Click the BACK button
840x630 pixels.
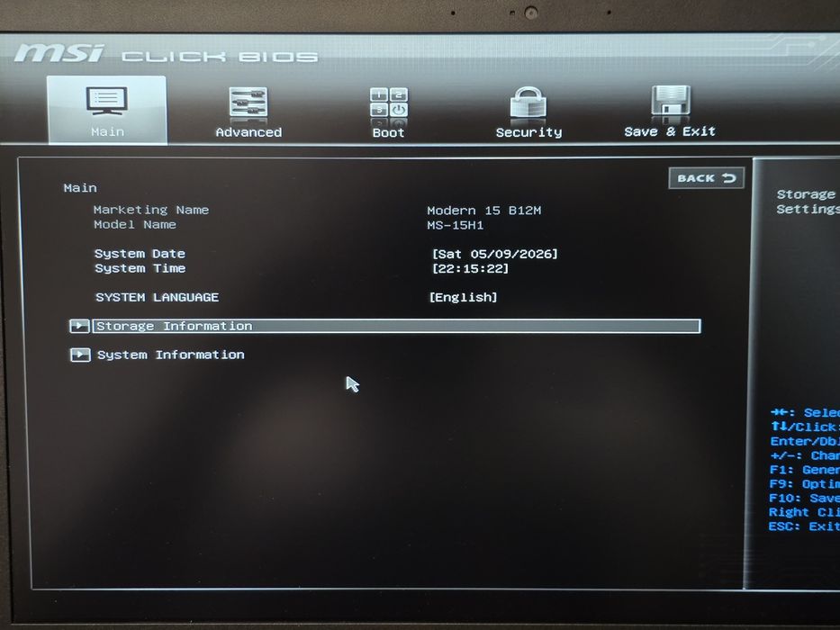[x=706, y=178]
